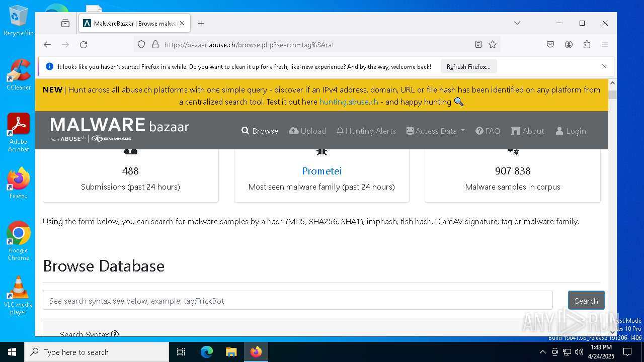The width and height of the screenshot is (644, 362).
Task: Open the About page
Action: [x=528, y=131]
